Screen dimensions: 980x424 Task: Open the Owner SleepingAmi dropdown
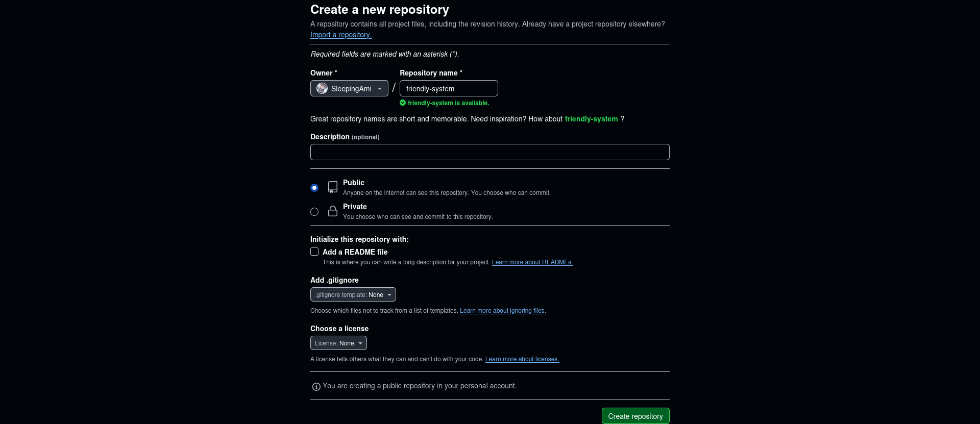[x=349, y=88]
